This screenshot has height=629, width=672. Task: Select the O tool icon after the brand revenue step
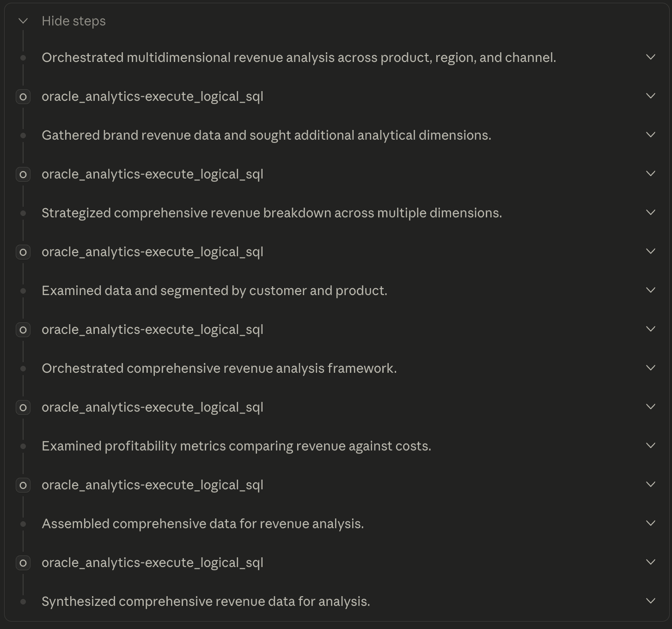tap(23, 174)
